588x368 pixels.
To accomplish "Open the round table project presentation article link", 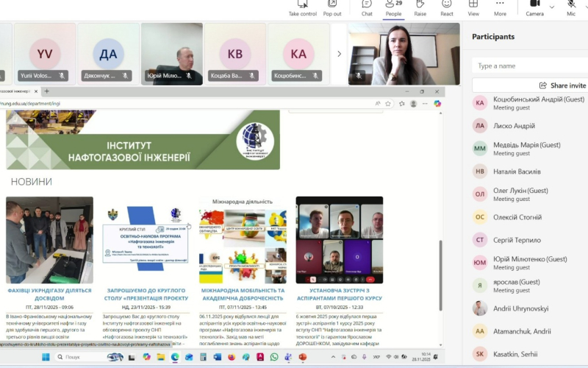I will pyautogui.click(x=144, y=294).
